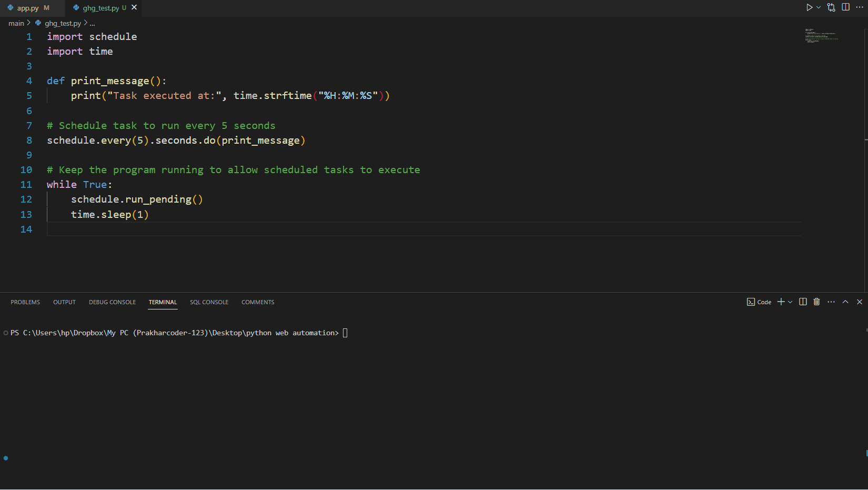Maximize the panel with chevron up

845,302
